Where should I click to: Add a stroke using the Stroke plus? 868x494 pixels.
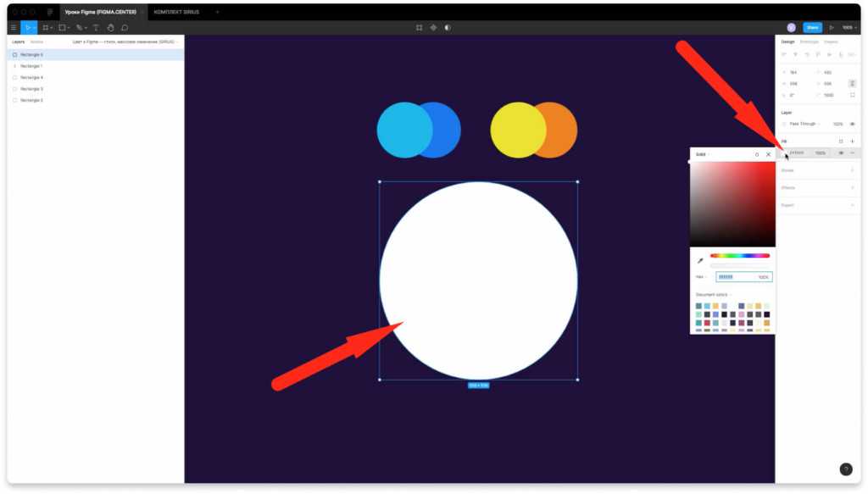[x=853, y=170]
